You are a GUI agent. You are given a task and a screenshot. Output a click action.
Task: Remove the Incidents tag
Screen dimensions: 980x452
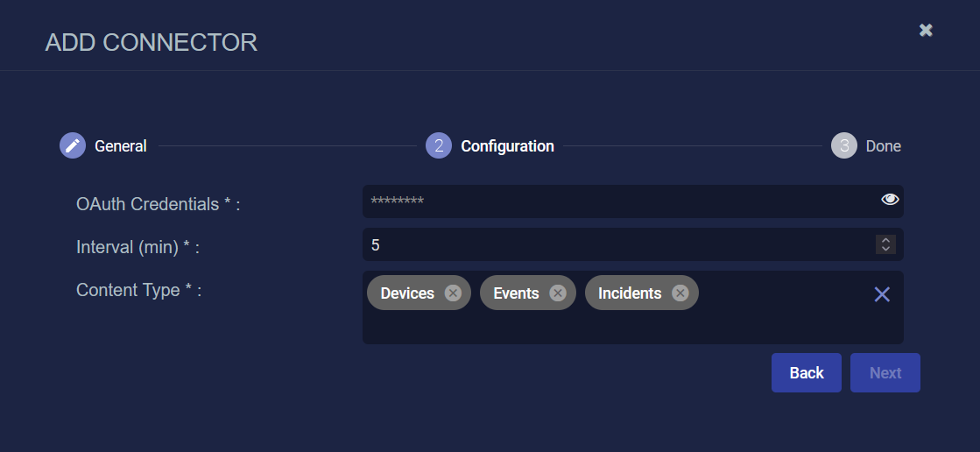pos(680,293)
